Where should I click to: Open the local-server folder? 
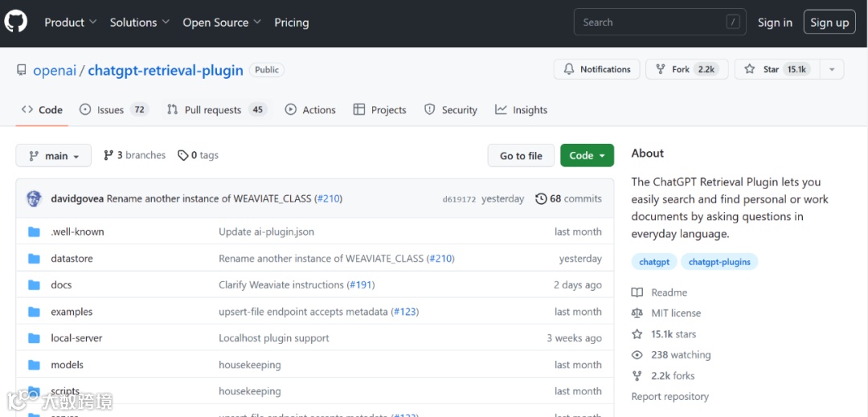[x=76, y=338]
